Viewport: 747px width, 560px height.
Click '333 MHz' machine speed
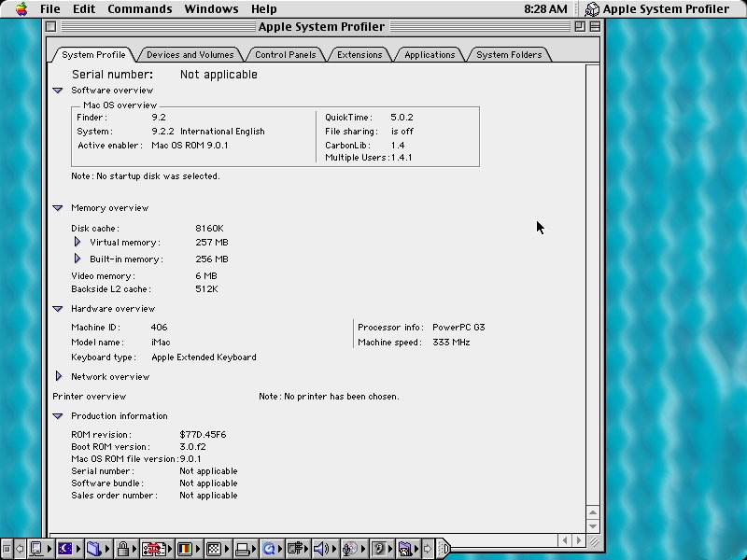(451, 342)
